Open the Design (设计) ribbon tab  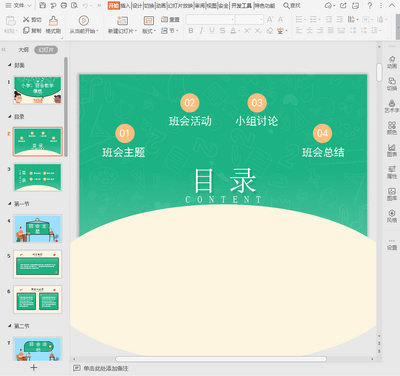pos(137,5)
